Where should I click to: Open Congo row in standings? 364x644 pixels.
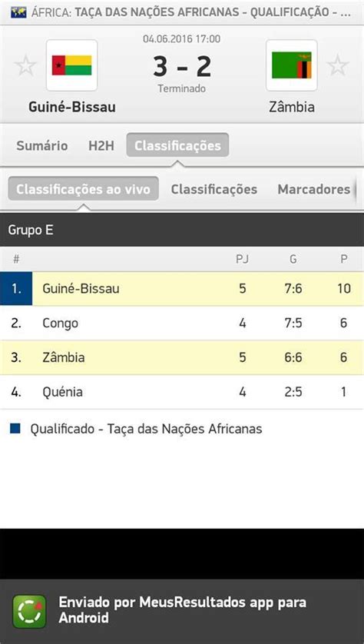182,324
